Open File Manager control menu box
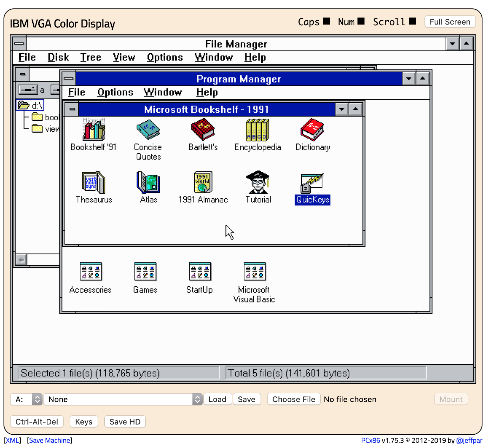The width and height of the screenshot is (486, 448). point(19,44)
